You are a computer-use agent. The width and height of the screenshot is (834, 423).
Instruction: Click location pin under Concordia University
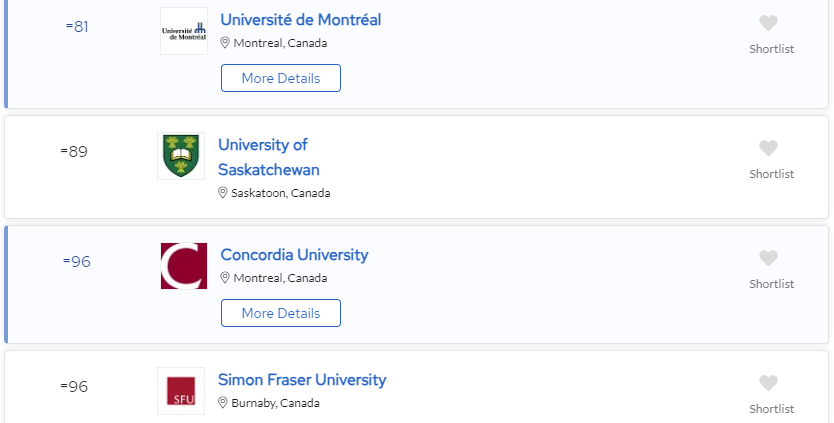(225, 278)
